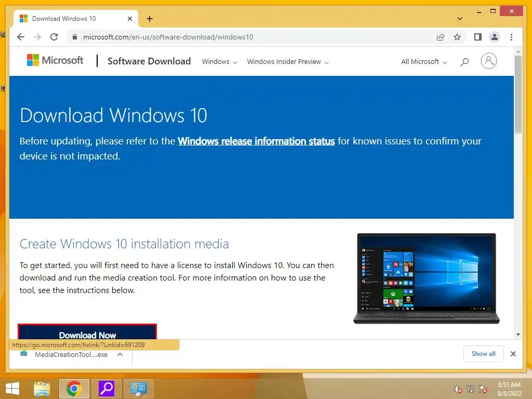This screenshot has height=399, width=532.
Task: Open the Control Panel taskbar icon
Action: coord(138,389)
